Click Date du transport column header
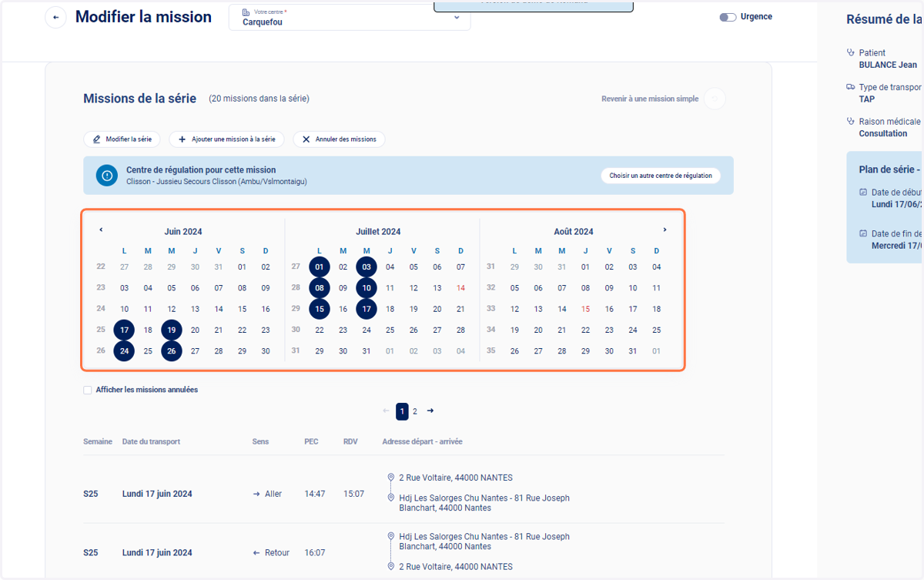The image size is (924, 580). tap(151, 442)
